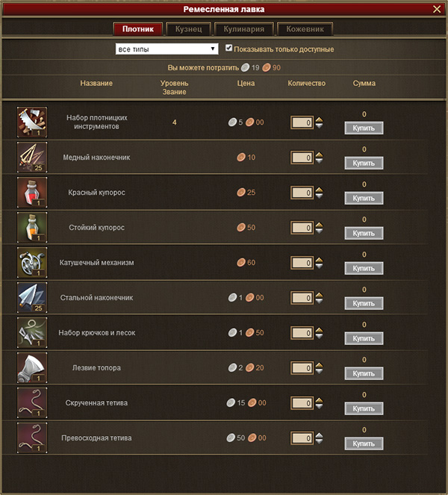This screenshot has height=495, width=448.
Task: Close the Ремесленная лавка window
Action: tap(437, 9)
